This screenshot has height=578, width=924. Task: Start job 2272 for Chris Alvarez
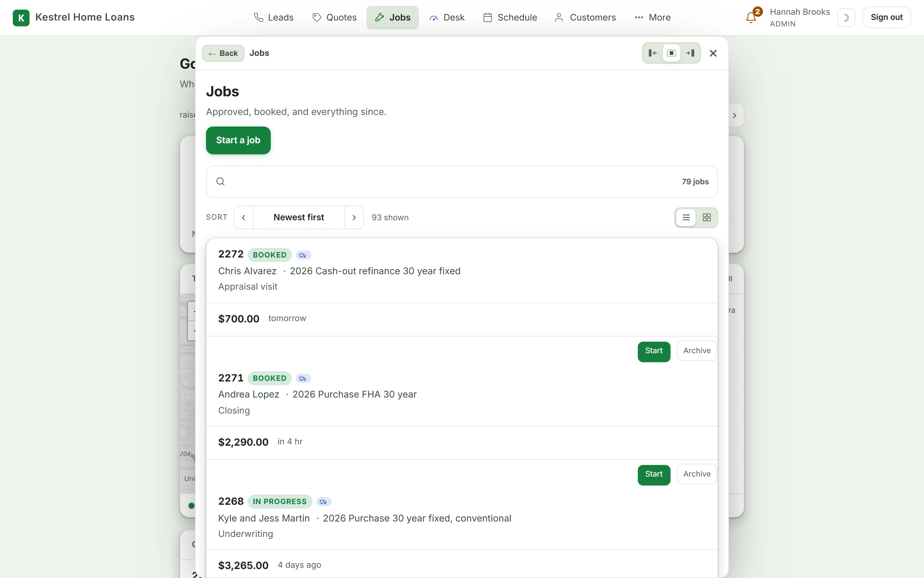(x=654, y=351)
